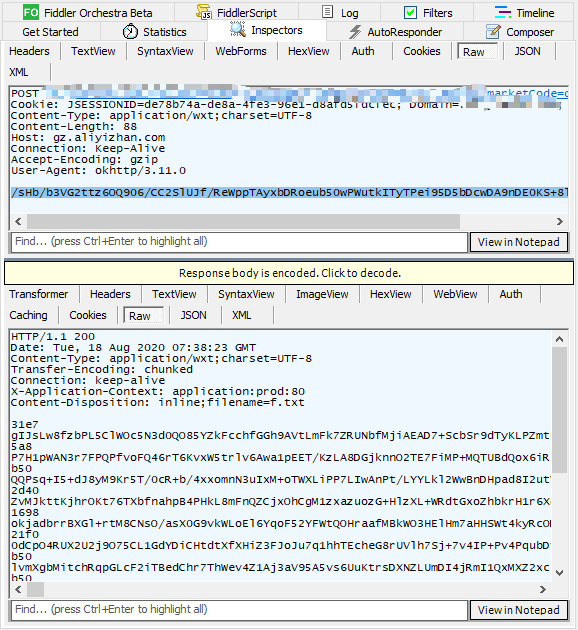Select response SyntaxView inspector tab
Screen dimensions: 578x630
(246, 294)
